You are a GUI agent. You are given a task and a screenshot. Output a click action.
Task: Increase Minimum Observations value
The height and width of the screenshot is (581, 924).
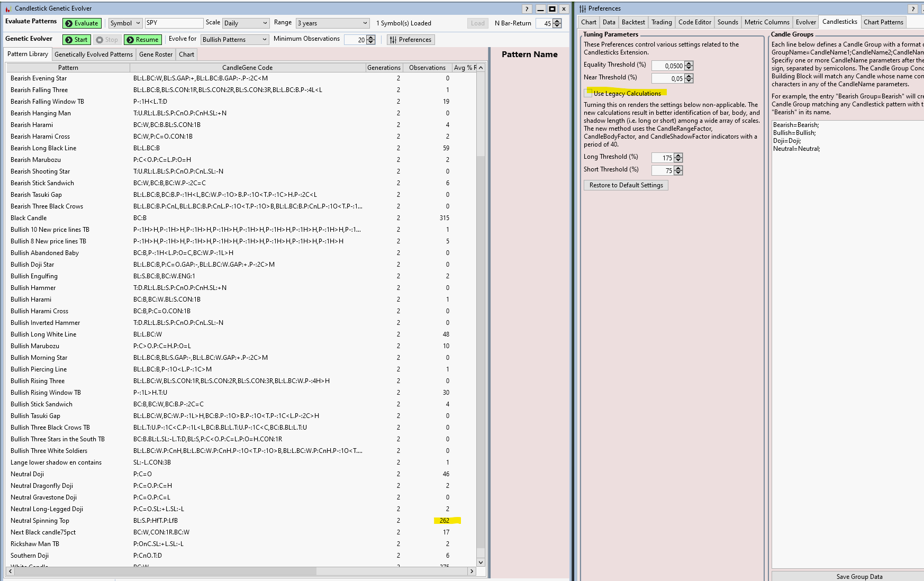[x=371, y=38]
